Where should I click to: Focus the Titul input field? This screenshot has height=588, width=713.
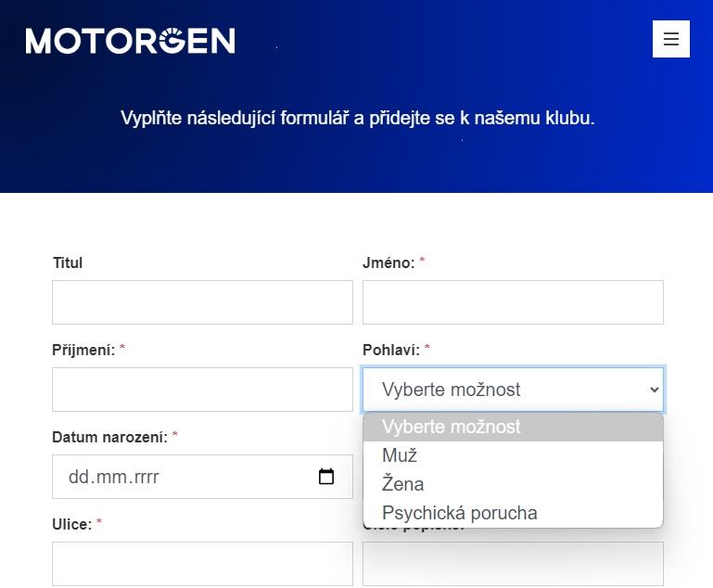point(202,302)
